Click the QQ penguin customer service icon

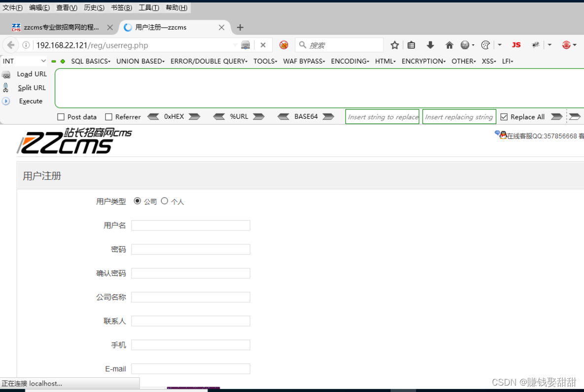pyautogui.click(x=503, y=135)
